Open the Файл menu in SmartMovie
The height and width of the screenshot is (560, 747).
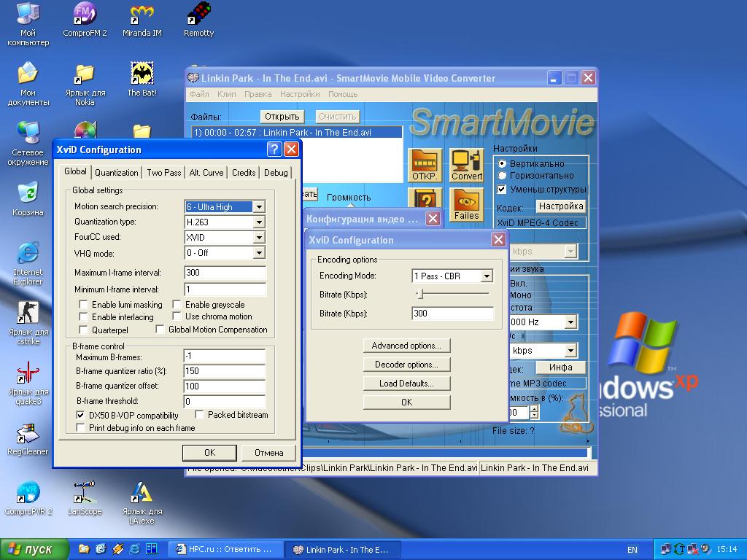200,94
